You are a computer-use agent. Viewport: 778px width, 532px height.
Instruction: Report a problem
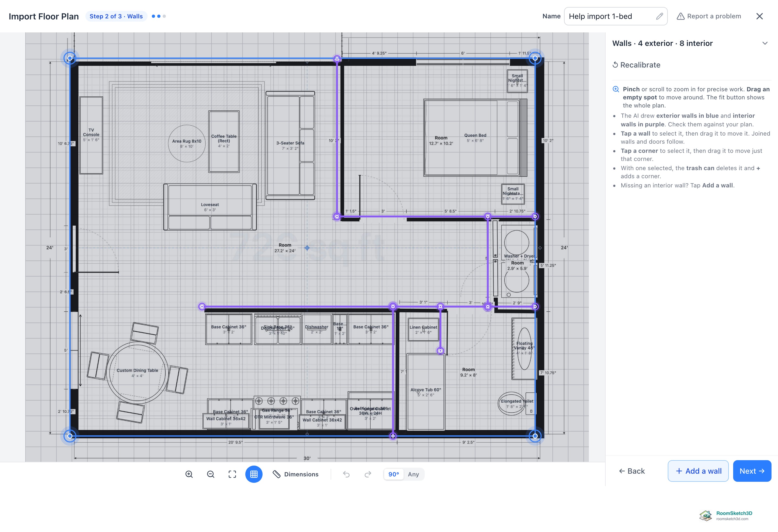tap(709, 16)
